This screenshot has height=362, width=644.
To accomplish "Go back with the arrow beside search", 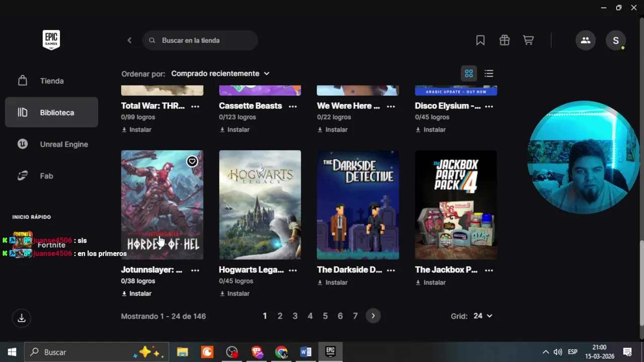I will [x=129, y=40].
